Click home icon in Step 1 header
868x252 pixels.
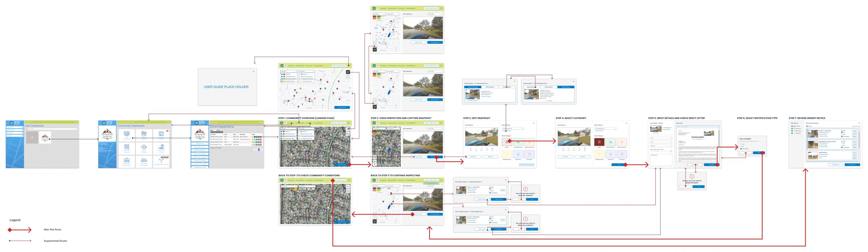tap(282, 123)
